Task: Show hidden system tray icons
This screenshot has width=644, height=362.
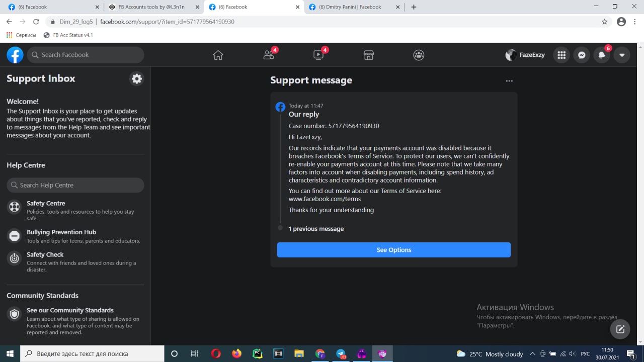Action: [532, 354]
